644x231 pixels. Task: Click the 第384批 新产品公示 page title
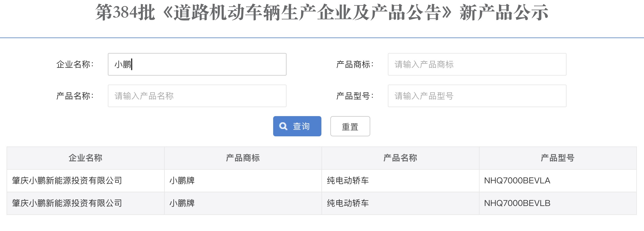(322, 13)
